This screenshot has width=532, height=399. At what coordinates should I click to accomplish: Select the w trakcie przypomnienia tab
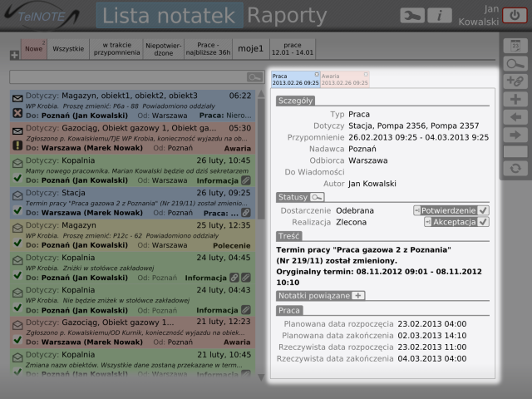click(116, 49)
